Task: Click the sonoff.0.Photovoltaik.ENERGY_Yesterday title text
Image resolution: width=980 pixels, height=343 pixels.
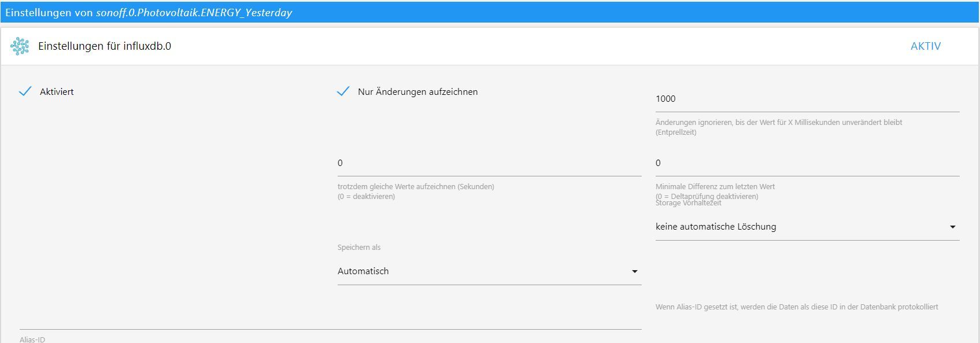Action: tap(194, 13)
